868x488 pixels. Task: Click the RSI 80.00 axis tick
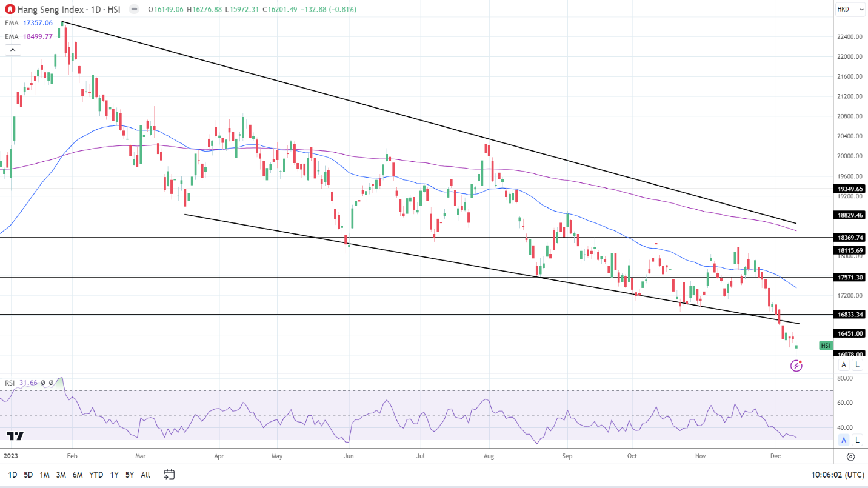(846, 378)
